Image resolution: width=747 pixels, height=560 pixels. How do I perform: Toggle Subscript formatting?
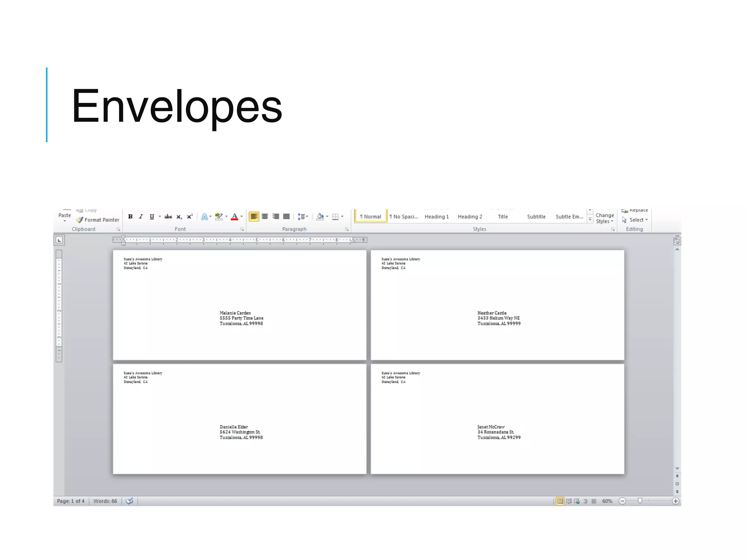pos(179,217)
